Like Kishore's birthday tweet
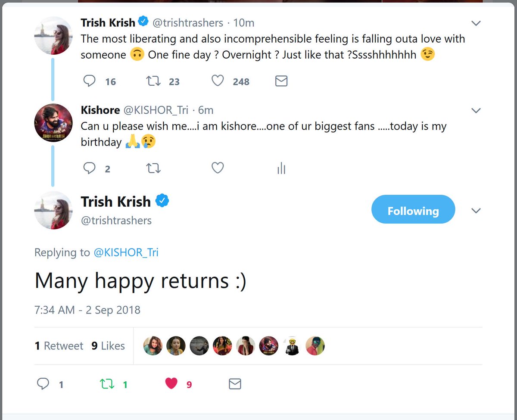This screenshot has width=517, height=420. [x=218, y=168]
